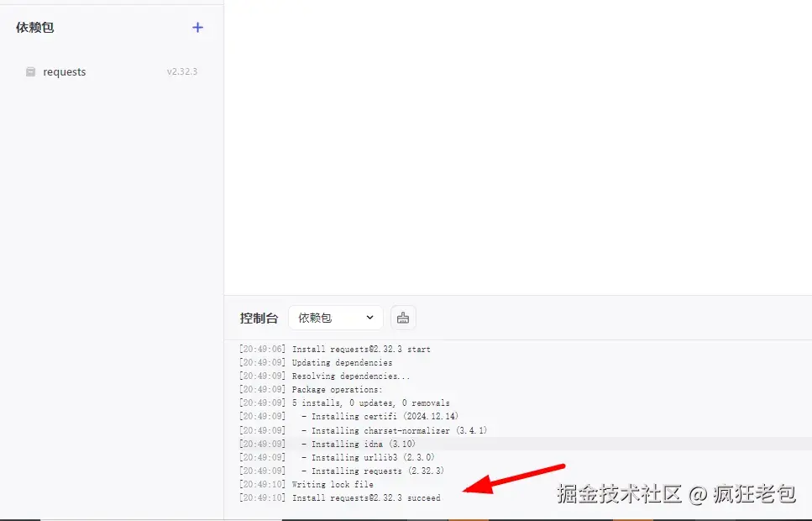Screen dimensions: 812x521
Task: Click the 'Resolving dependencies...' log line
Action: click(x=335, y=376)
